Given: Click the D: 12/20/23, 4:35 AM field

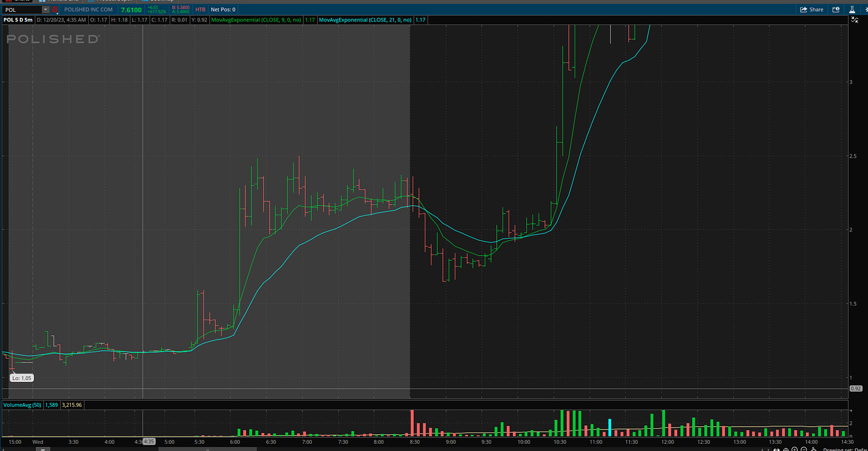Looking at the screenshot, I should (x=61, y=20).
